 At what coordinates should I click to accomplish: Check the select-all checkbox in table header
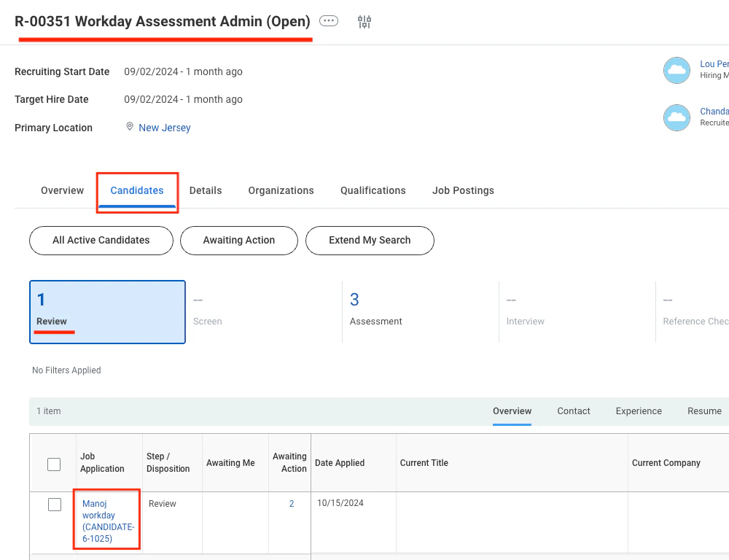click(54, 464)
